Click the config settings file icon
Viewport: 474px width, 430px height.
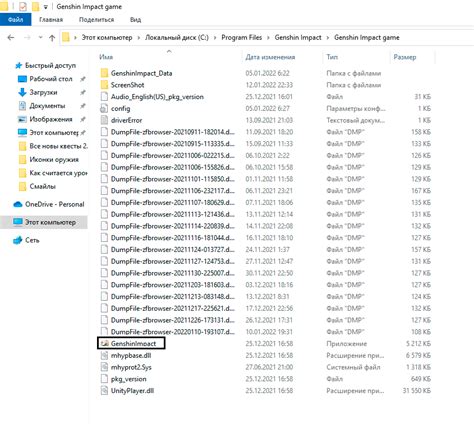[x=105, y=108]
